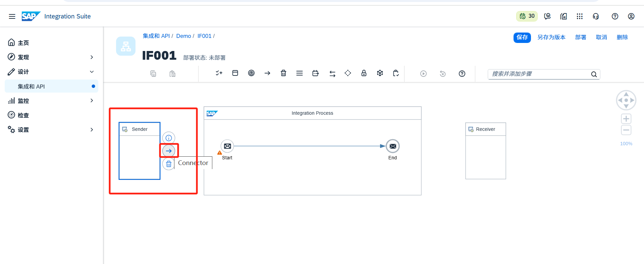
Task: Open 设置 in the side navigation
Action: click(x=23, y=130)
